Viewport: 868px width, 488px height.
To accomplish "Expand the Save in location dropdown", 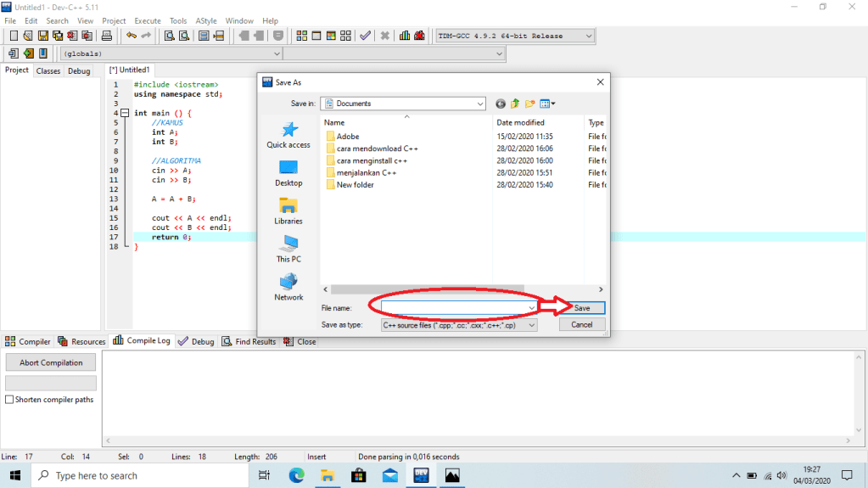I will point(479,104).
